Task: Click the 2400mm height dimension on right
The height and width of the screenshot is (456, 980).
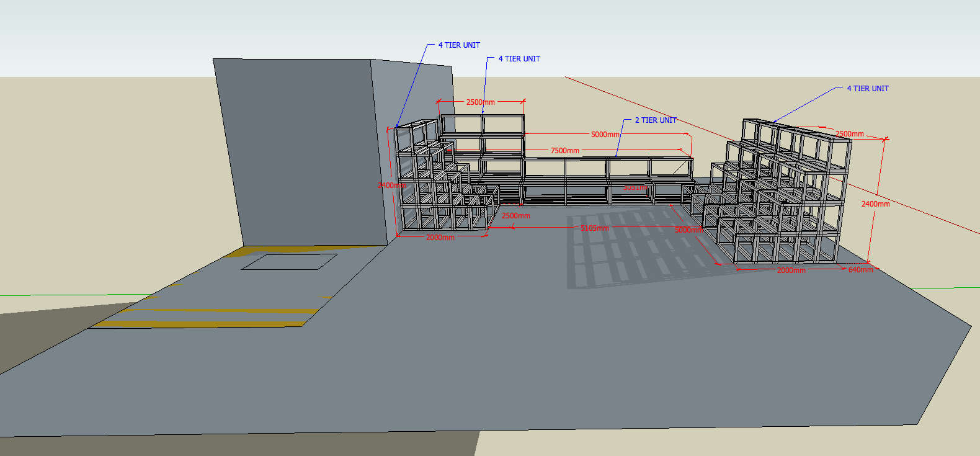Action: [875, 204]
